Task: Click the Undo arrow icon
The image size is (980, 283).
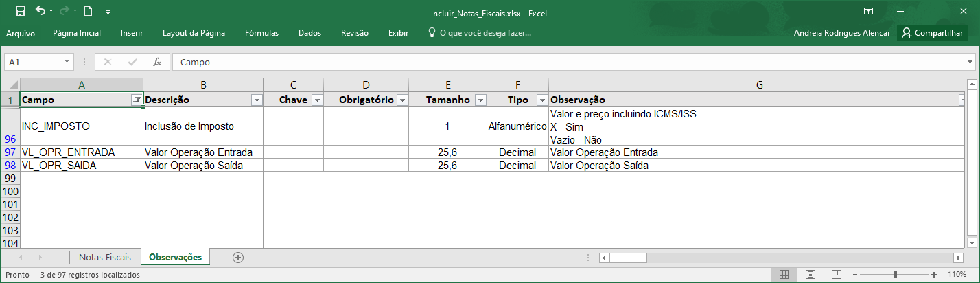Action: [40, 11]
